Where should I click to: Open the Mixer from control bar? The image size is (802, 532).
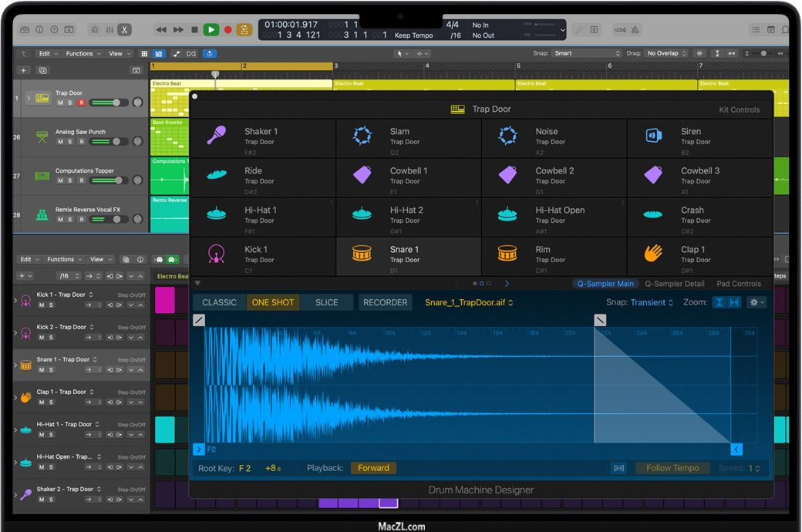coord(110,29)
